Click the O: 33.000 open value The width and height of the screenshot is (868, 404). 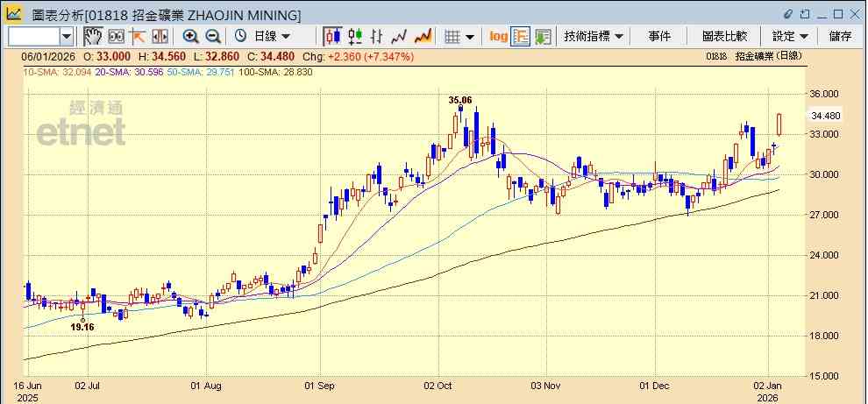coord(107,56)
